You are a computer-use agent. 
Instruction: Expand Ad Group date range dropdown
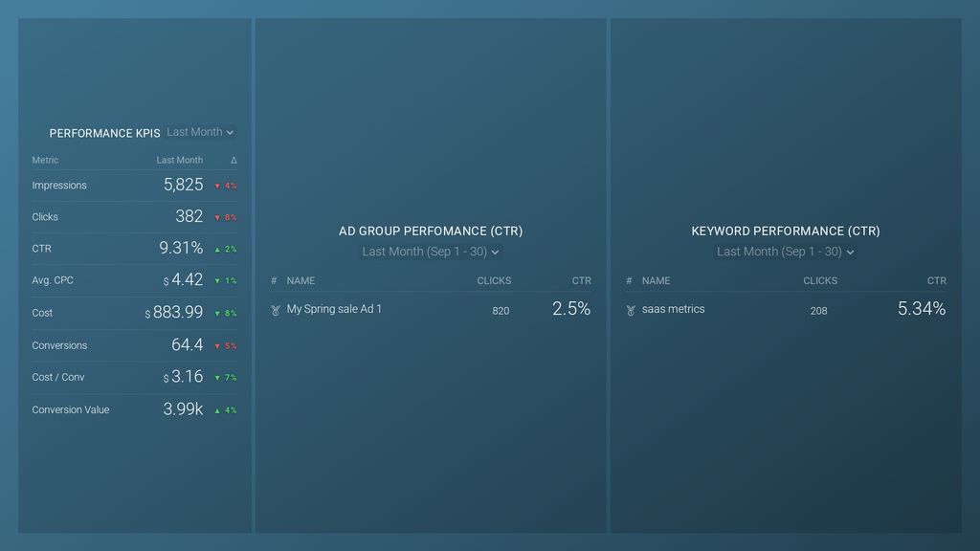(x=431, y=252)
